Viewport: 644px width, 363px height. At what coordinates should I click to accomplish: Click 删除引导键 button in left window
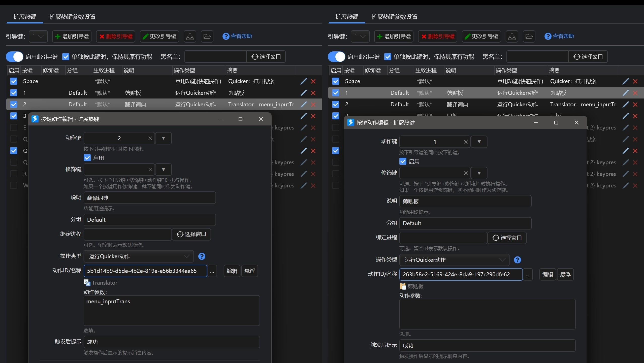click(x=116, y=37)
